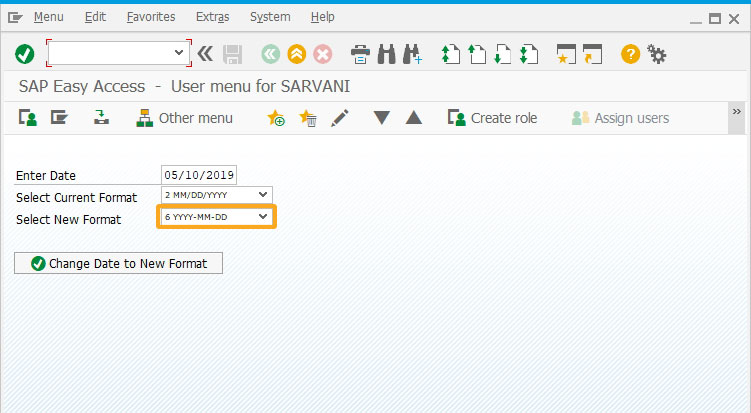The width and height of the screenshot is (751, 413).
Task: Click the User menu icon
Action: click(x=28, y=117)
